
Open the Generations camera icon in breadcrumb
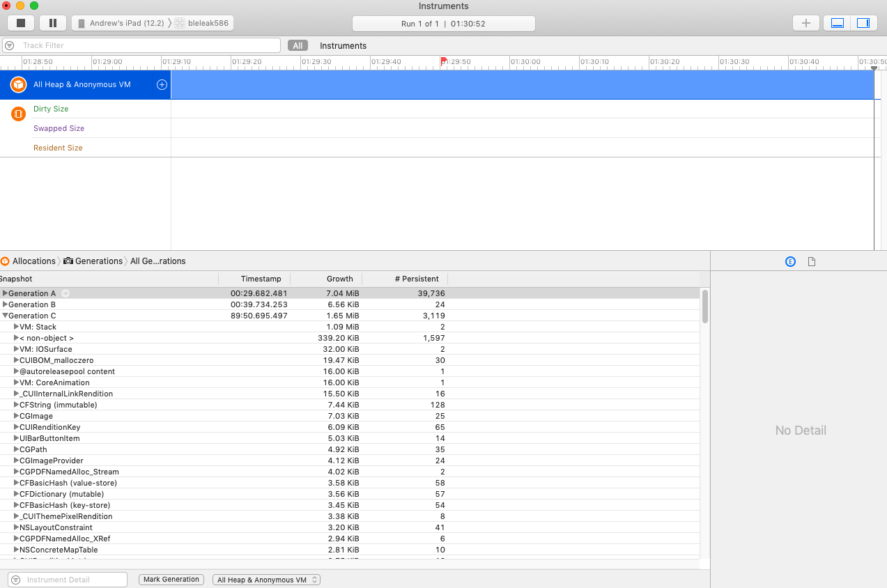67,261
